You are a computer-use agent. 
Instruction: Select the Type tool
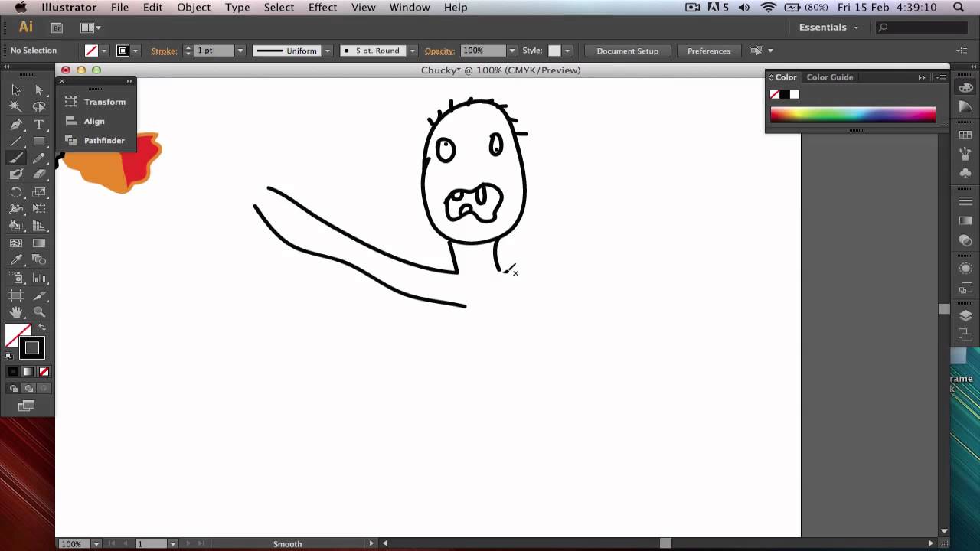39,124
